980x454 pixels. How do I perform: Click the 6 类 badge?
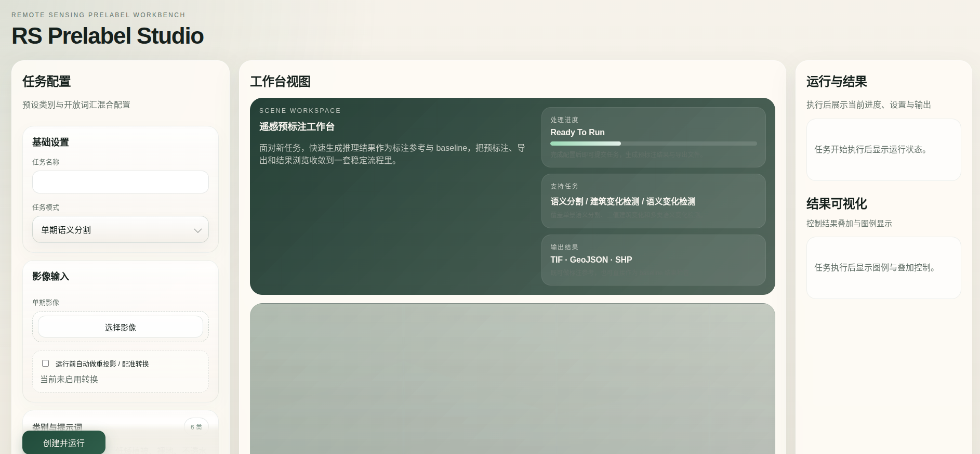pos(196,426)
